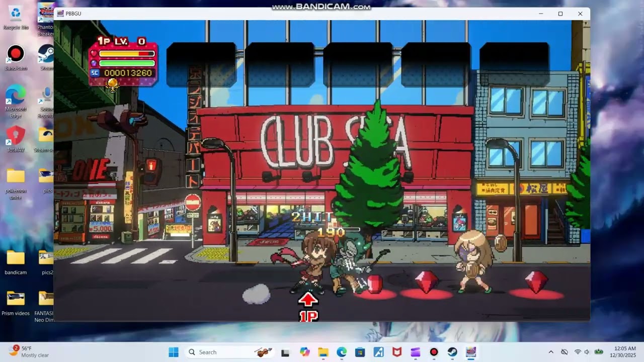Launch Copilot from the taskbar
This screenshot has height=362, width=644.
click(304, 352)
